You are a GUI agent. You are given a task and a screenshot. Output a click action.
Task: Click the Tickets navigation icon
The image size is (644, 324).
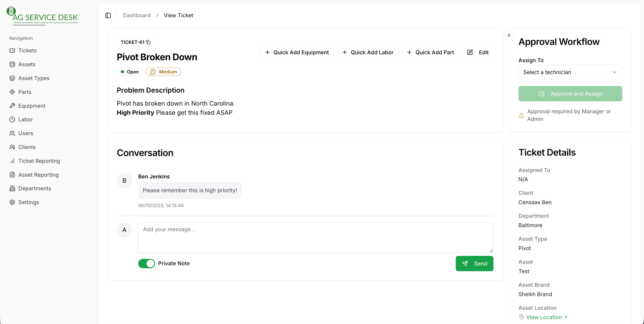[12, 50]
